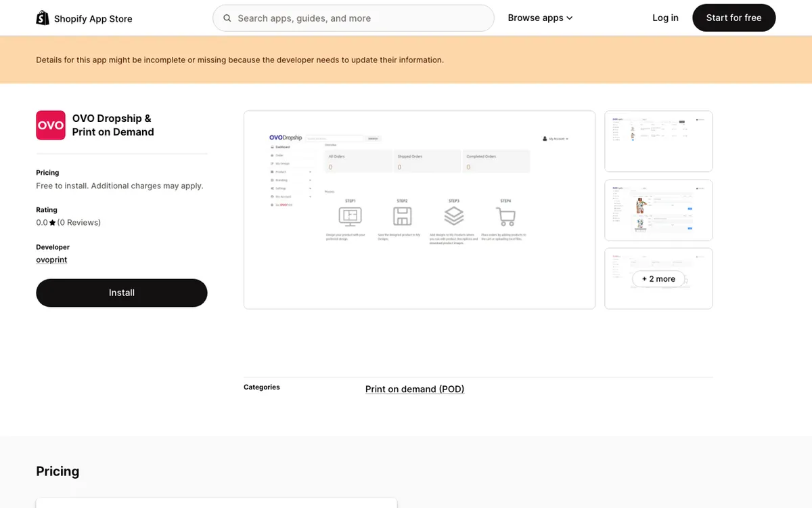812x508 pixels.
Task: Expand the Browse apps dropdown
Action: pos(540,18)
